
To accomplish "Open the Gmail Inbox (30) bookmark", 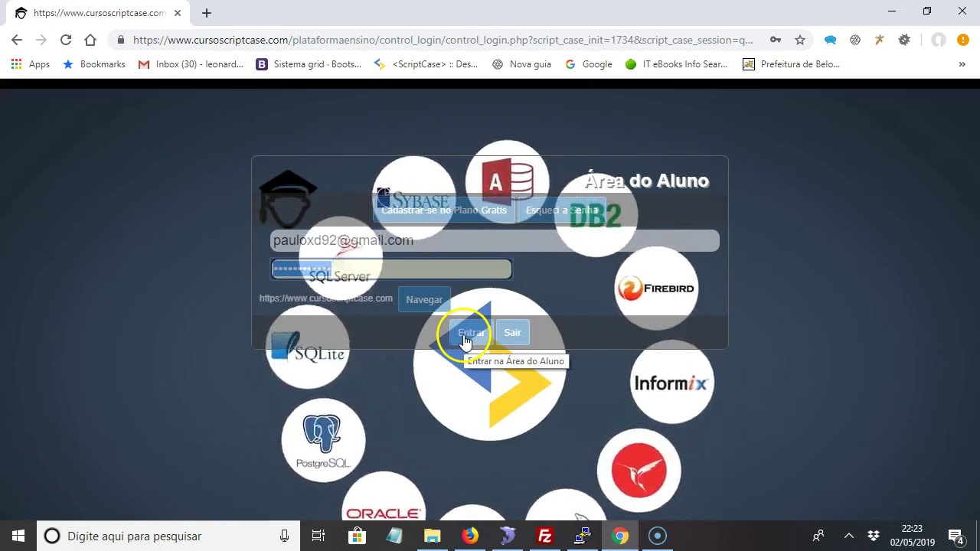I will [191, 64].
